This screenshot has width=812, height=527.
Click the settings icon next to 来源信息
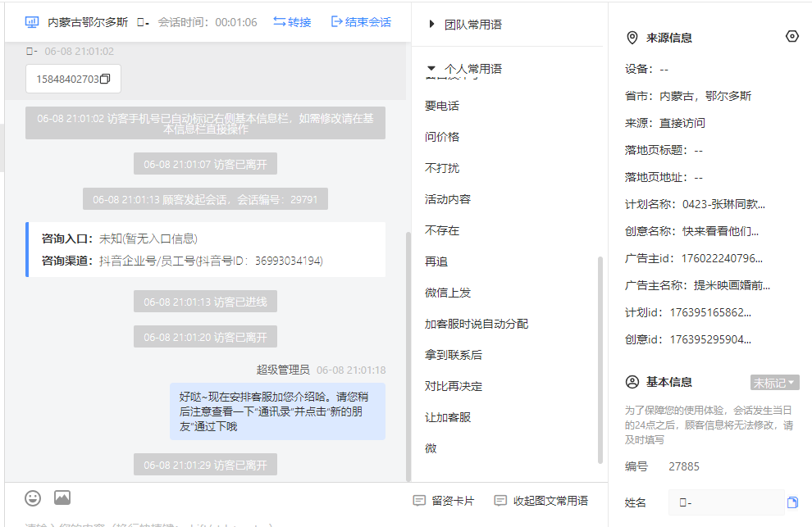click(x=792, y=37)
